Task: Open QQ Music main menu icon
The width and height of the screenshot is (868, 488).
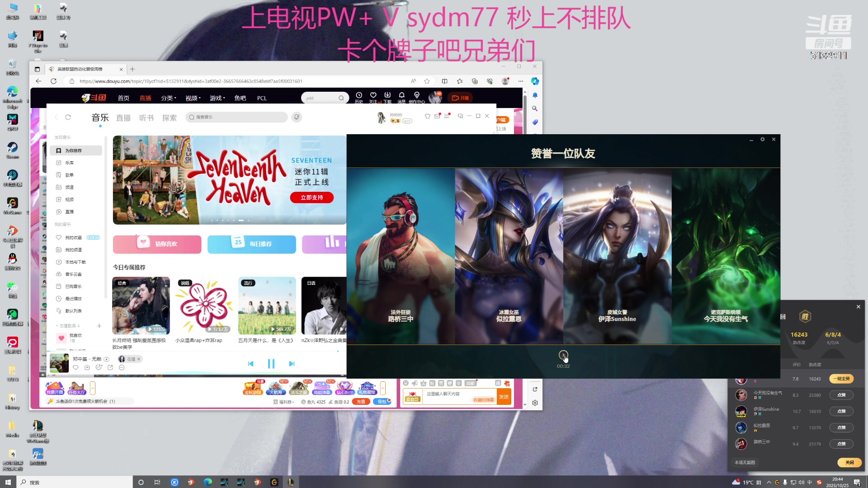Action: coord(447,116)
